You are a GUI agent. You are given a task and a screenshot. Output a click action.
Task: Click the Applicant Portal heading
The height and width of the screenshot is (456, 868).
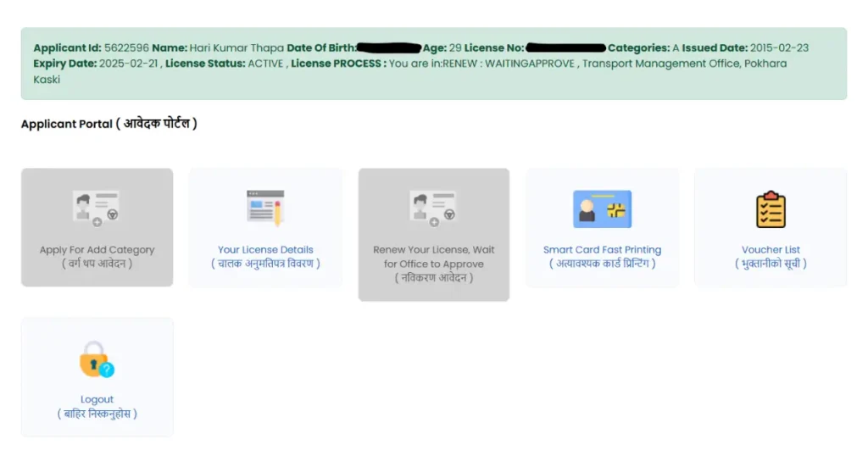point(109,124)
